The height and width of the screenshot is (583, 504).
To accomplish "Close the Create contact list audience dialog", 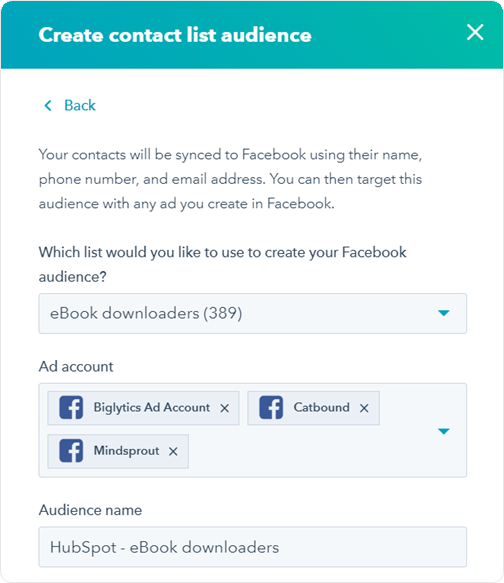I will 475,32.
